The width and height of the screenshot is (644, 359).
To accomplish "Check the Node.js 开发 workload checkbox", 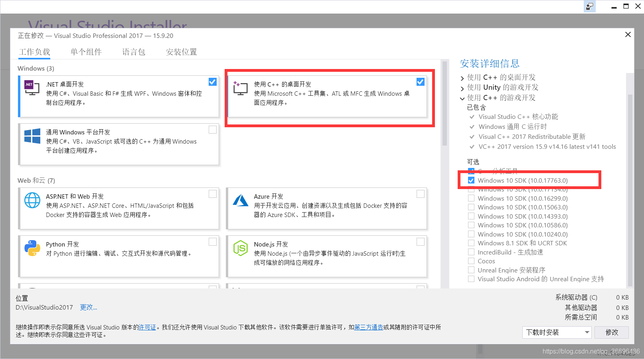I will (x=421, y=242).
